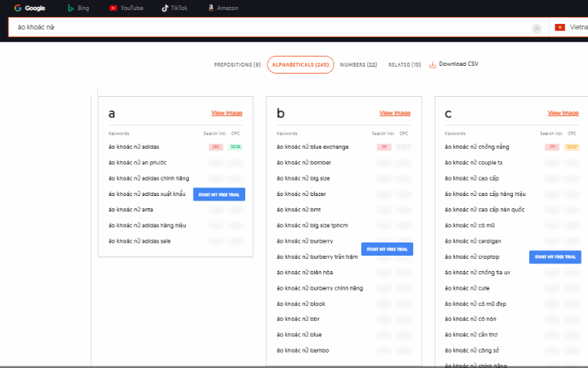Click View Image in the 'b' card
The image size is (588, 368).
[395, 113]
